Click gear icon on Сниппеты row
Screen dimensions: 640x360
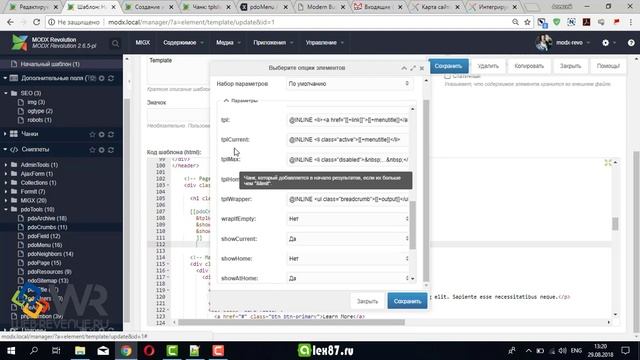tap(102, 150)
